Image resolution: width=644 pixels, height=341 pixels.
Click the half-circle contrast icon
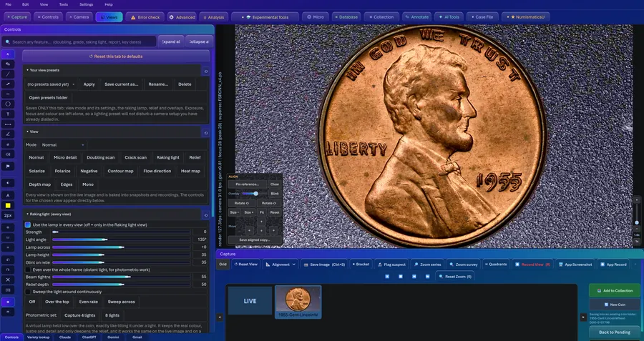(8, 182)
